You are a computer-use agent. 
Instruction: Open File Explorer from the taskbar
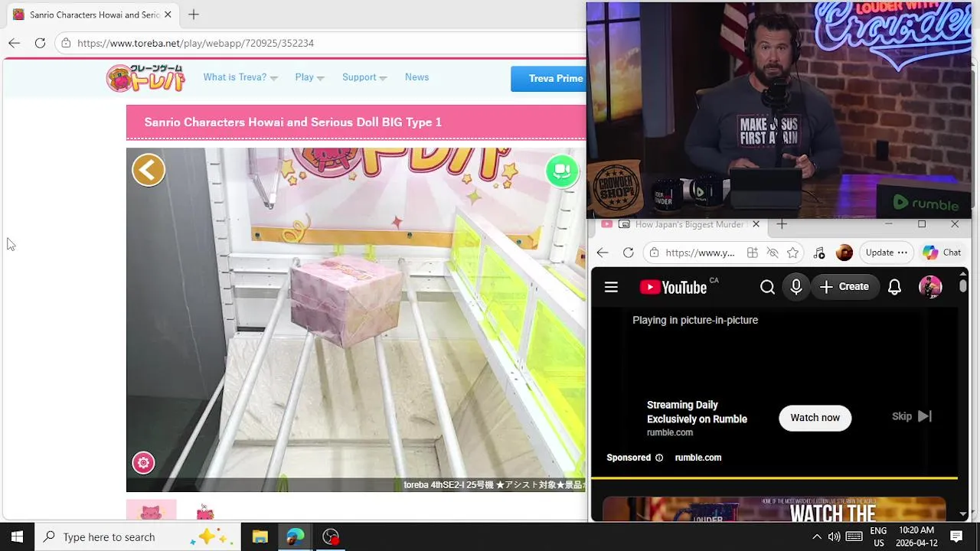(260, 536)
